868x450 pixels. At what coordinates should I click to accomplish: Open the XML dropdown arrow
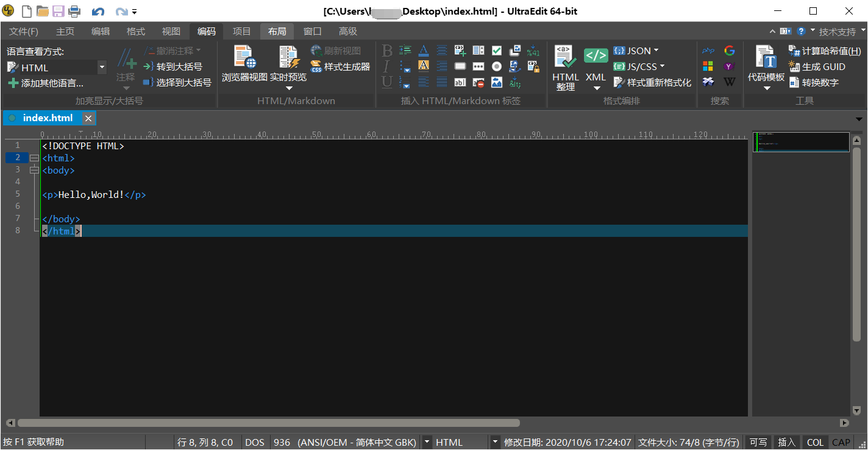[596, 88]
